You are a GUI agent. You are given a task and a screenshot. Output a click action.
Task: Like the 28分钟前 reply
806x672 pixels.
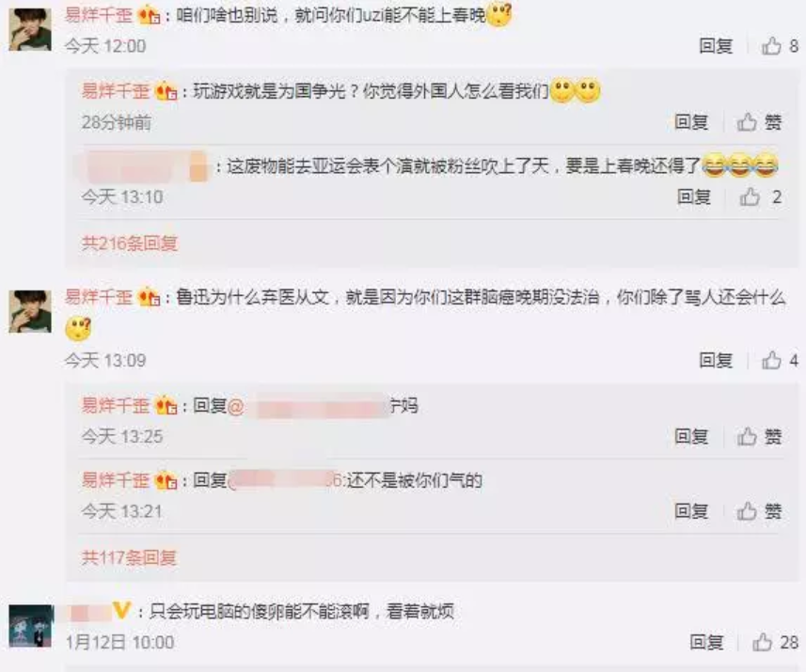[759, 122]
